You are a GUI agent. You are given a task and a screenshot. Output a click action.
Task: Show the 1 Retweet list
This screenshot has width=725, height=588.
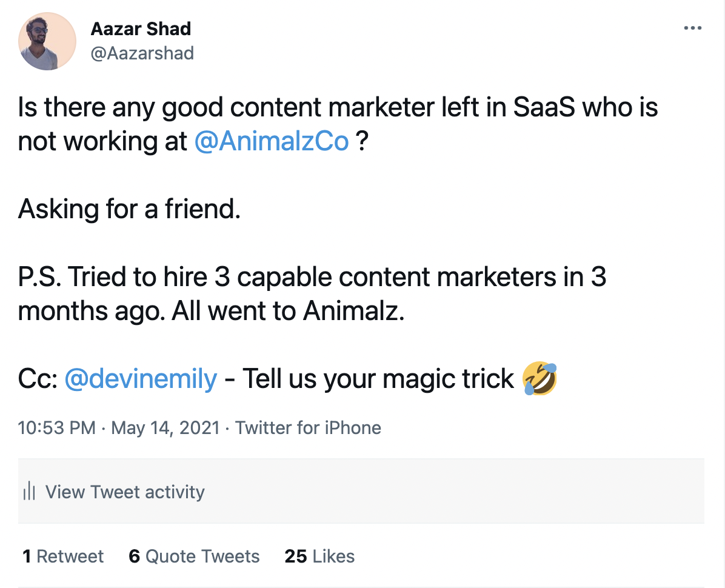point(63,556)
